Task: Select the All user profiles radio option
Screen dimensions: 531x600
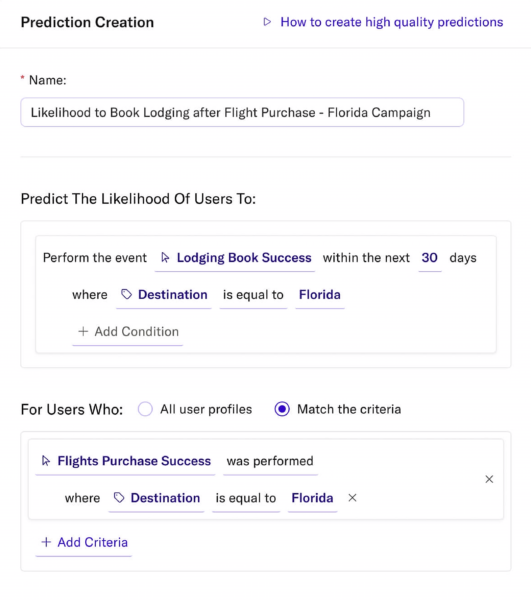Action: coord(145,409)
